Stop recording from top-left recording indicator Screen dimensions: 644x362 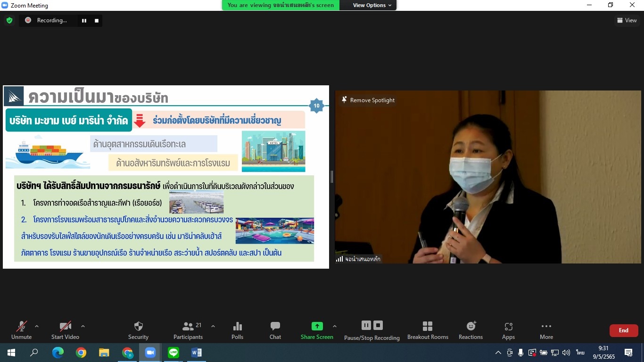click(97, 20)
